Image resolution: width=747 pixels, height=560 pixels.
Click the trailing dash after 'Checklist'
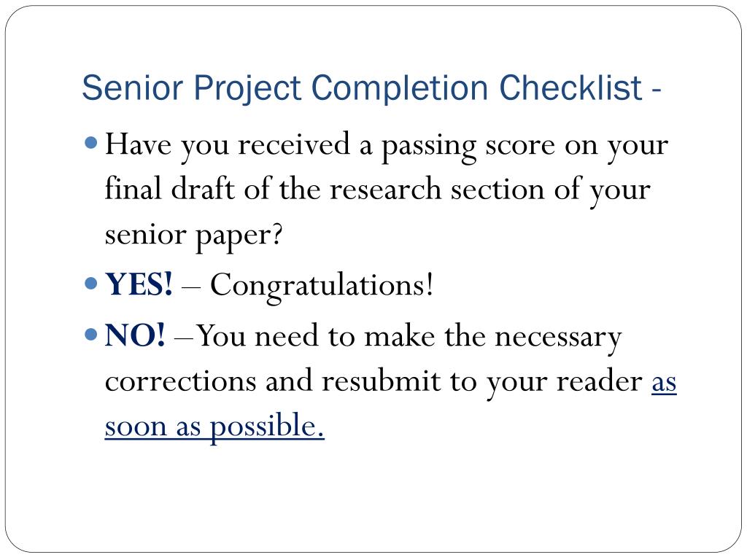[657, 90]
